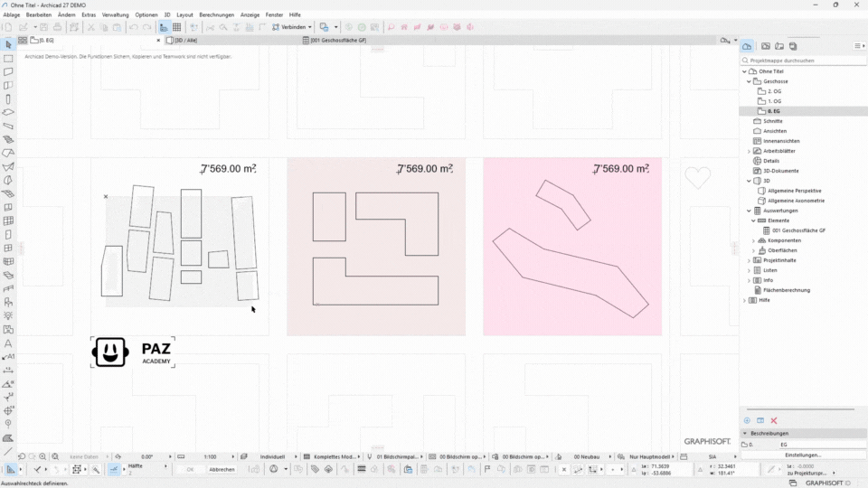Expand the Arbeitsblätter tree item
Image resolution: width=868 pixels, height=488 pixels.
pyautogui.click(x=749, y=151)
